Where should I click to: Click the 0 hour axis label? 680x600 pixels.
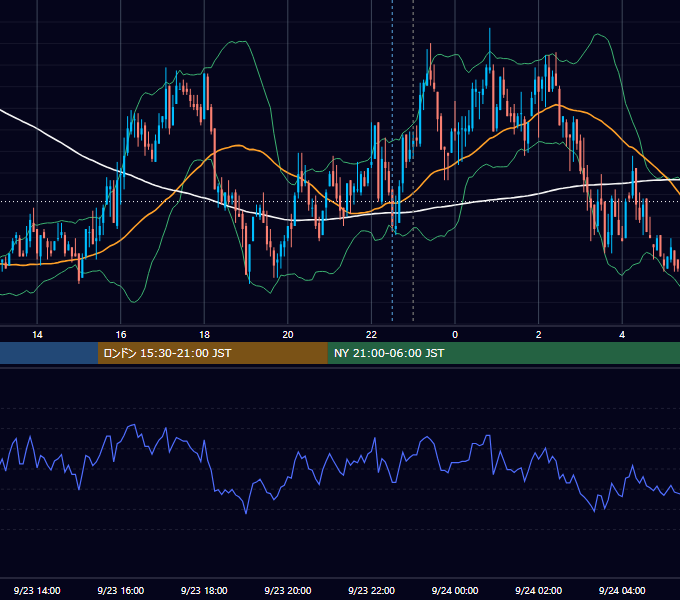pyautogui.click(x=455, y=335)
